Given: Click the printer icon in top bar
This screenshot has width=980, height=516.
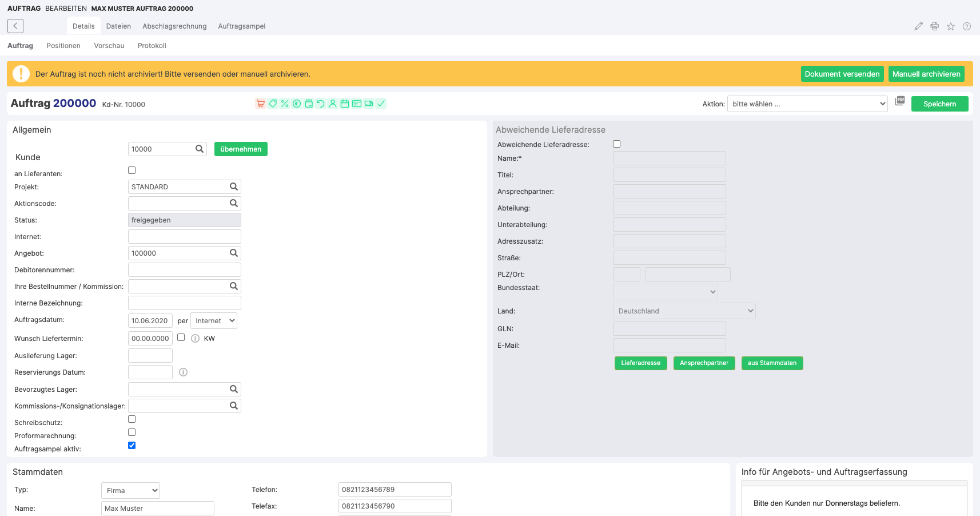Looking at the screenshot, I should coord(934,26).
